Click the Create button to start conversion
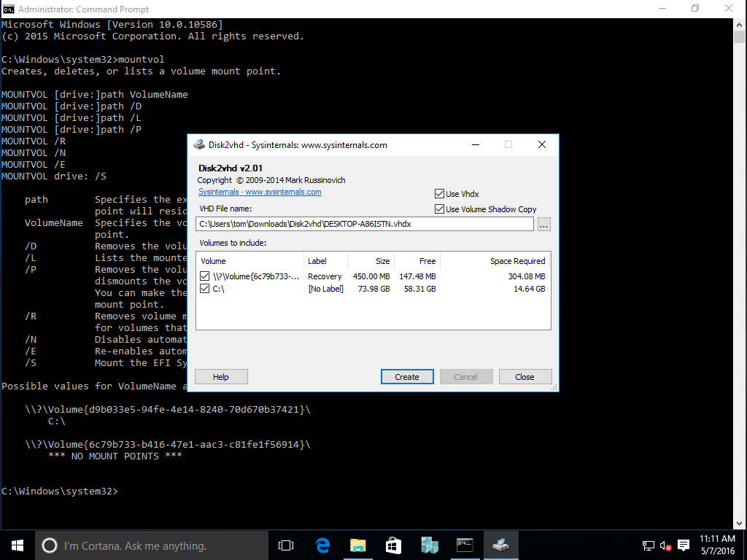This screenshot has width=747, height=560. (407, 376)
